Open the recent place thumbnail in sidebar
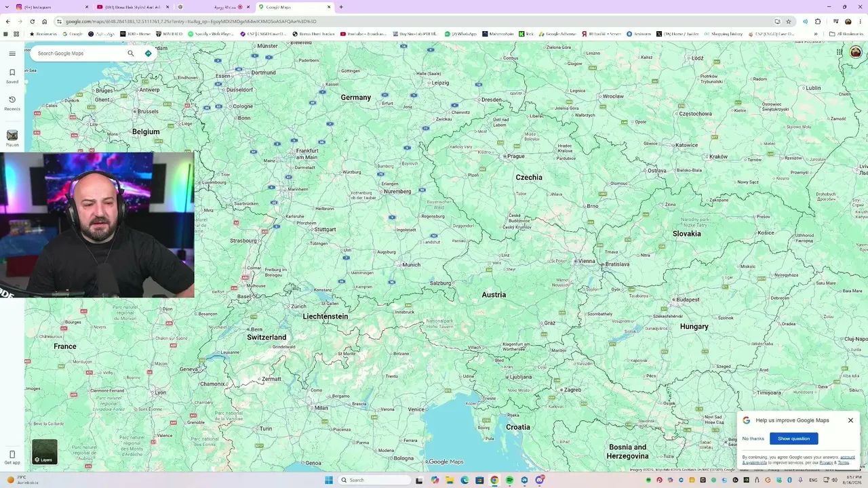 tap(12, 136)
